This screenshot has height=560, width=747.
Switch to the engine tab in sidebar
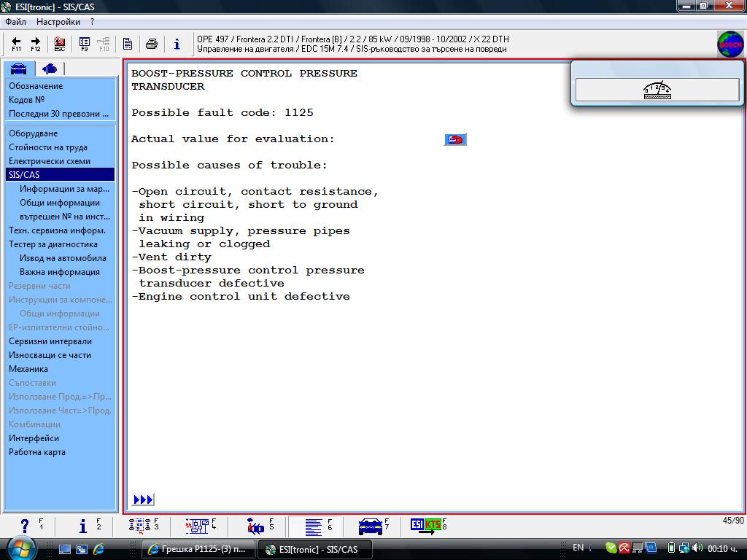click(x=50, y=69)
